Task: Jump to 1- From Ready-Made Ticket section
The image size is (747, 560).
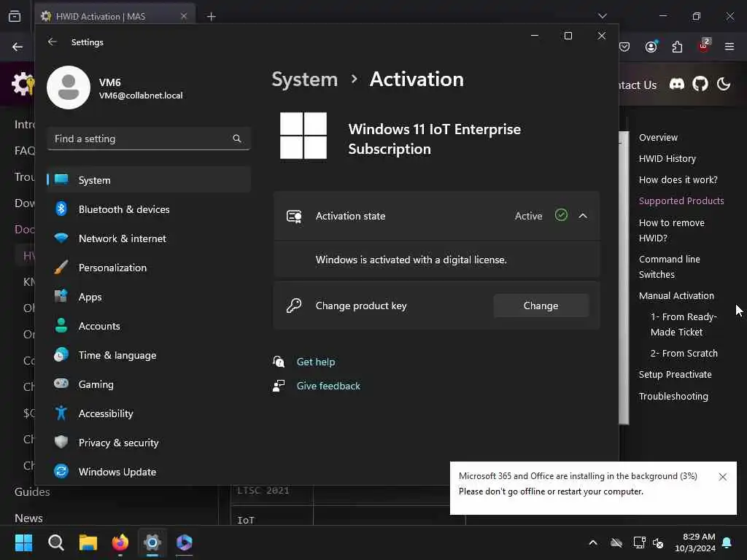Action: coord(684,324)
